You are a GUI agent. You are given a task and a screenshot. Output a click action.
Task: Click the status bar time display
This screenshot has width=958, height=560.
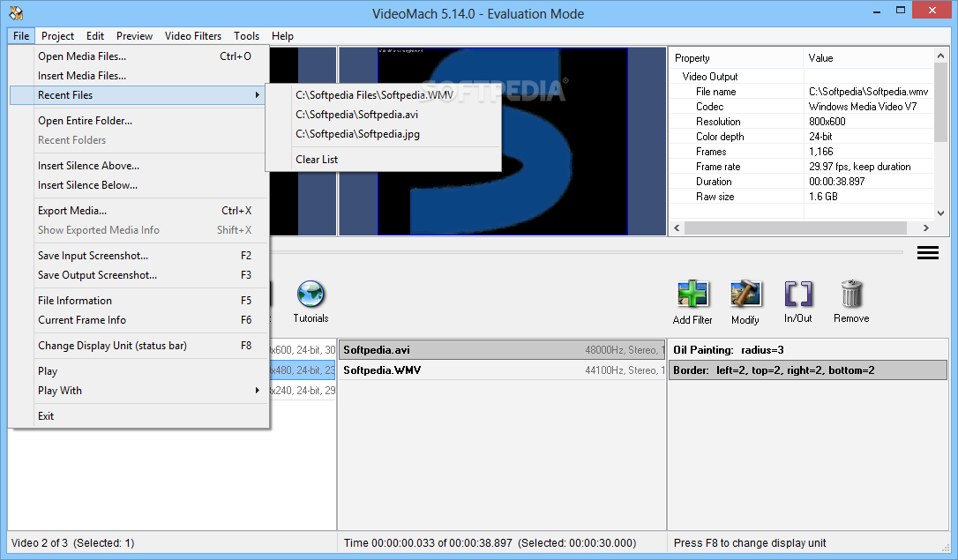(x=490, y=543)
